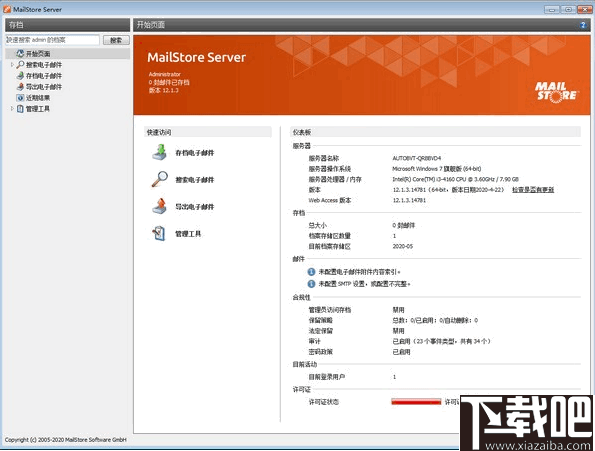Click the clipboard icon beside 管理工具 in the sidebar
The image size is (595, 451).
click(20, 109)
